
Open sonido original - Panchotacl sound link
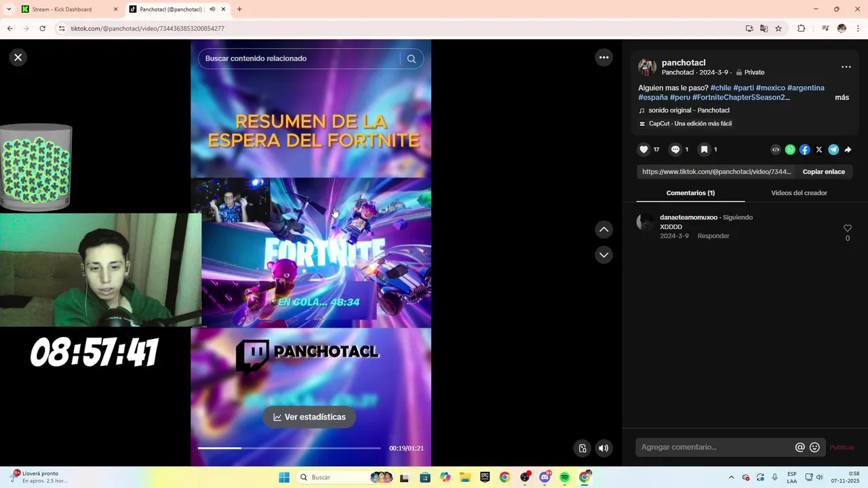689,110
